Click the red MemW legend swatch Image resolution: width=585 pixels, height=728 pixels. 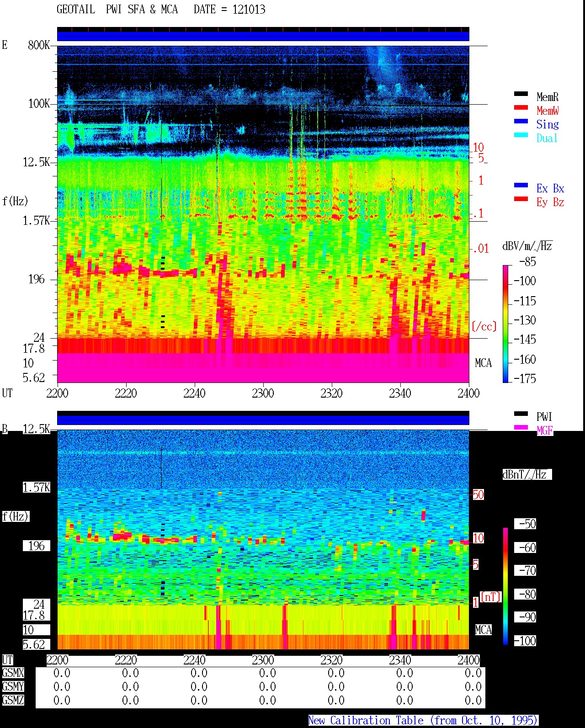click(x=521, y=108)
